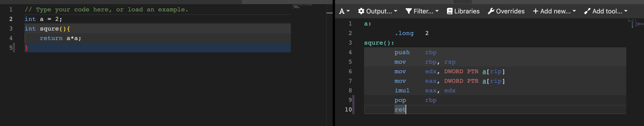Viewport: 644px width, 126px height.
Task: Expand the Add new... dropdown caret
Action: (x=574, y=11)
